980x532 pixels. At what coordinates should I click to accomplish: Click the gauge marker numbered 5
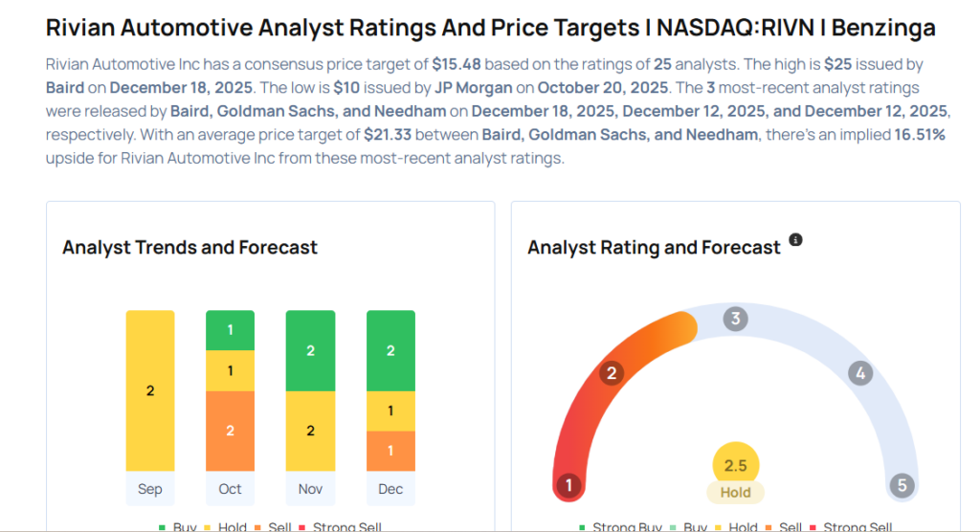(901, 485)
